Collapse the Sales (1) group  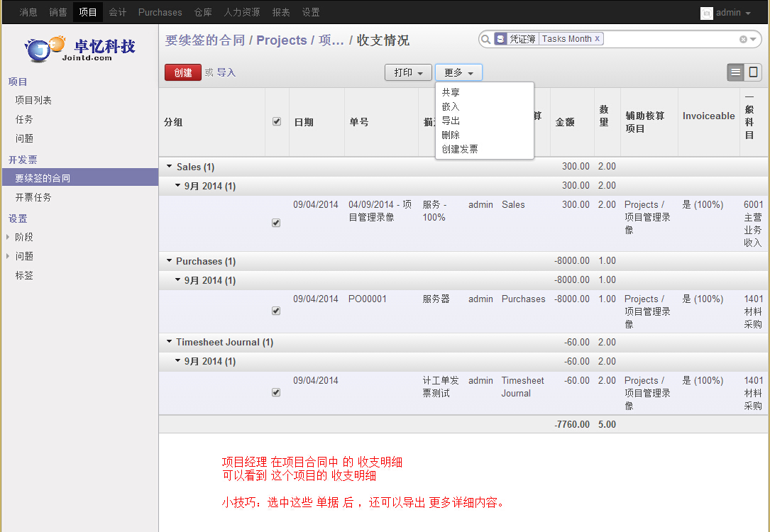(170, 167)
